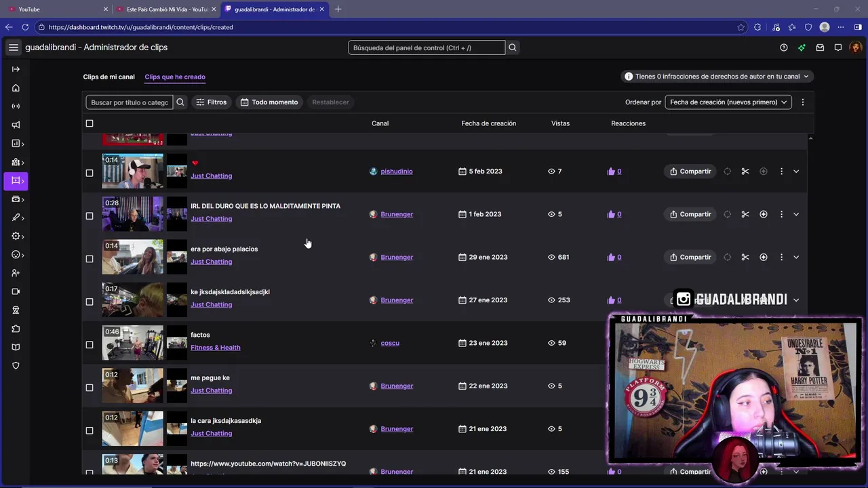Open the Community people icon in sidebar
Viewport: 868px width, 488px height.
click(x=16, y=162)
